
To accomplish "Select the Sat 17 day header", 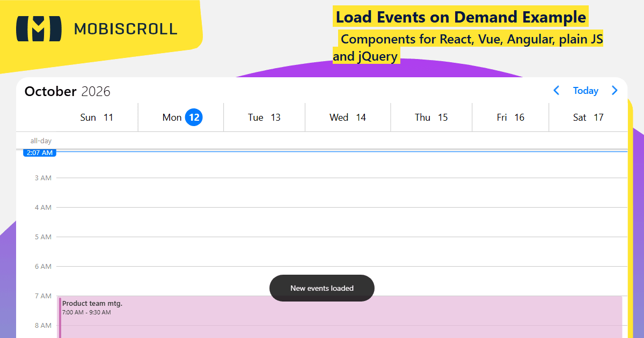I will [x=588, y=117].
